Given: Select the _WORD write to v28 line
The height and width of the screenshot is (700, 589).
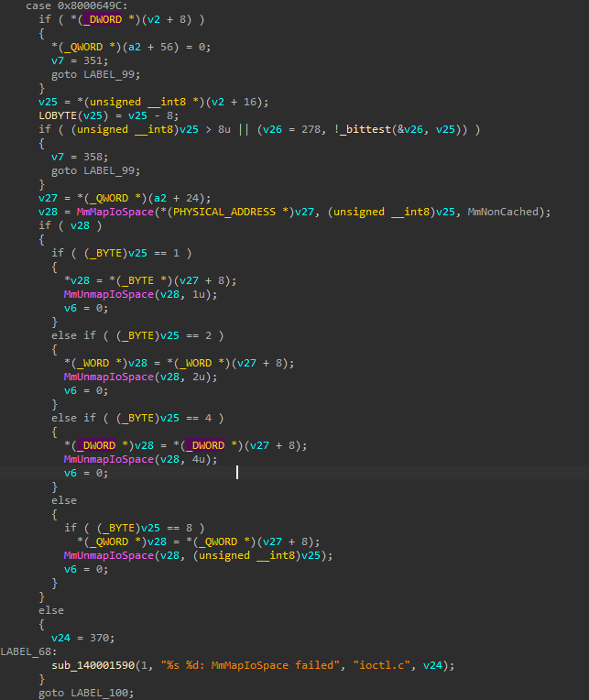Looking at the screenshot, I should coord(179,364).
